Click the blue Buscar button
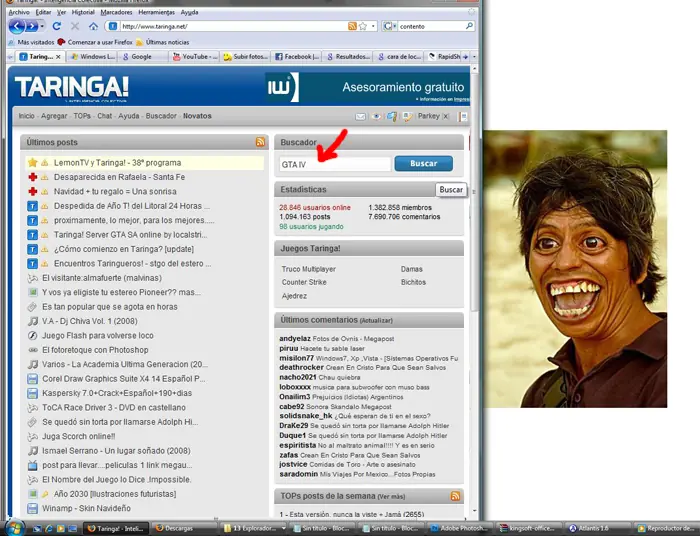Image resolution: width=700 pixels, height=536 pixels. click(424, 163)
